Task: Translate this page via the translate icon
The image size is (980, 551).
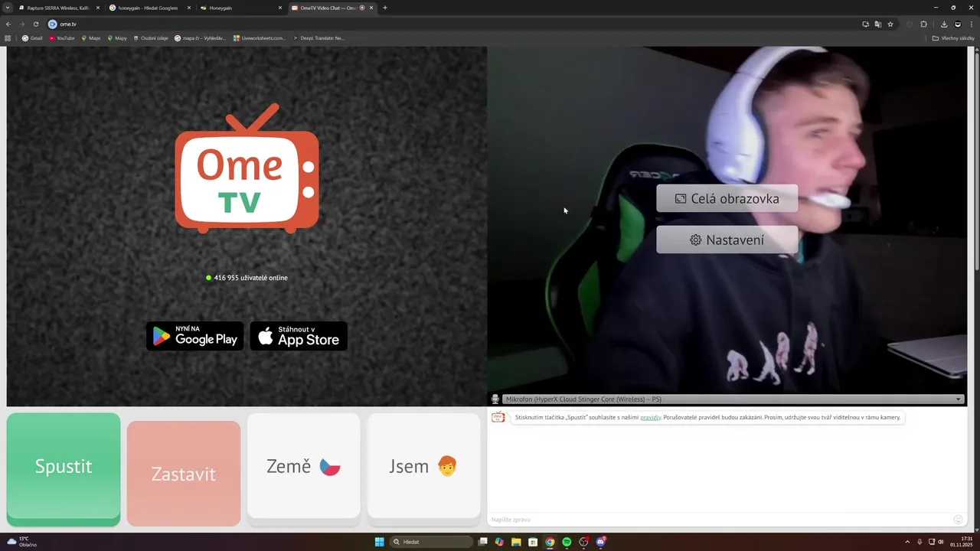Action: pyautogui.click(x=878, y=24)
